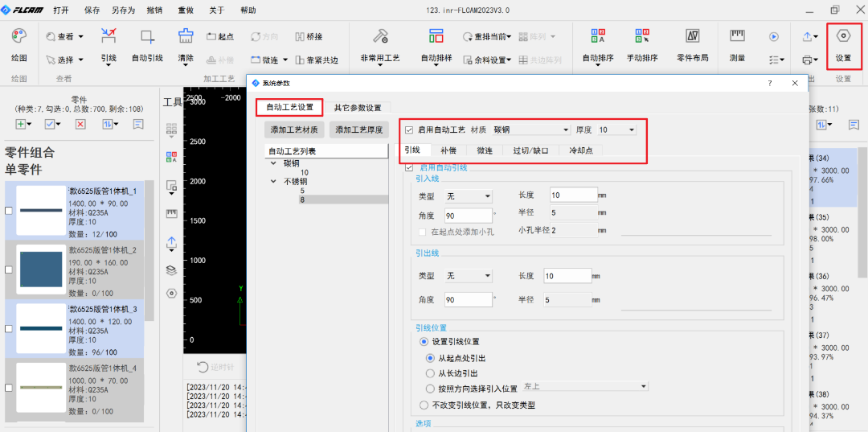The height and width of the screenshot is (432, 868).
Task: Open the 引出线 类型 dropdown
Action: pyautogui.click(x=469, y=275)
